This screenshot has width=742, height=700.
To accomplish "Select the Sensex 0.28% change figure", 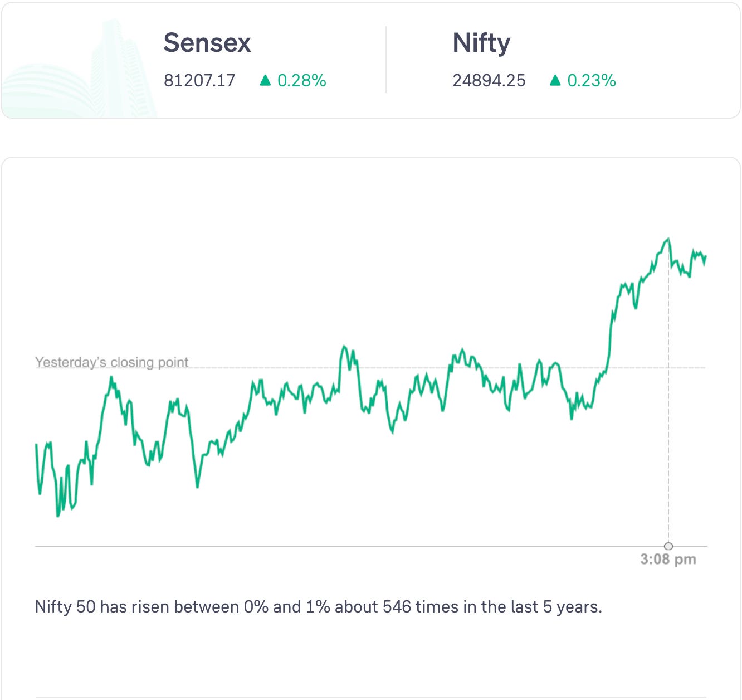I will coord(301,81).
